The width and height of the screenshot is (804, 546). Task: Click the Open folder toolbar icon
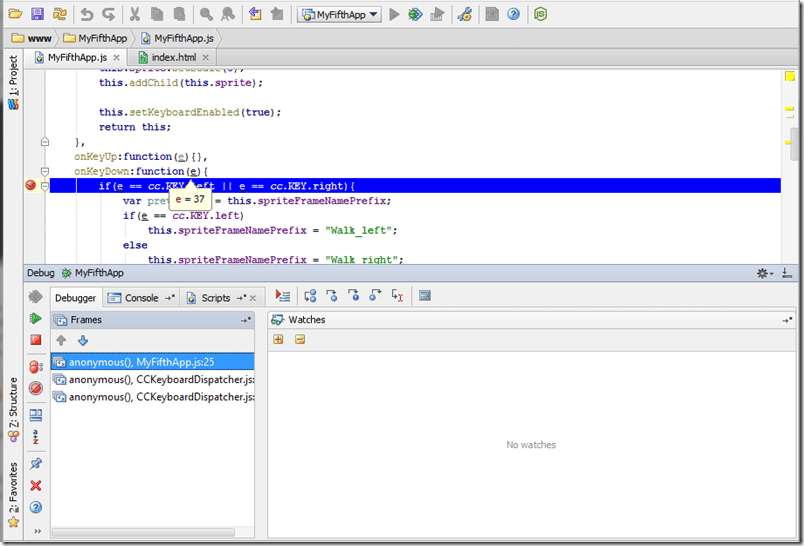click(15, 14)
